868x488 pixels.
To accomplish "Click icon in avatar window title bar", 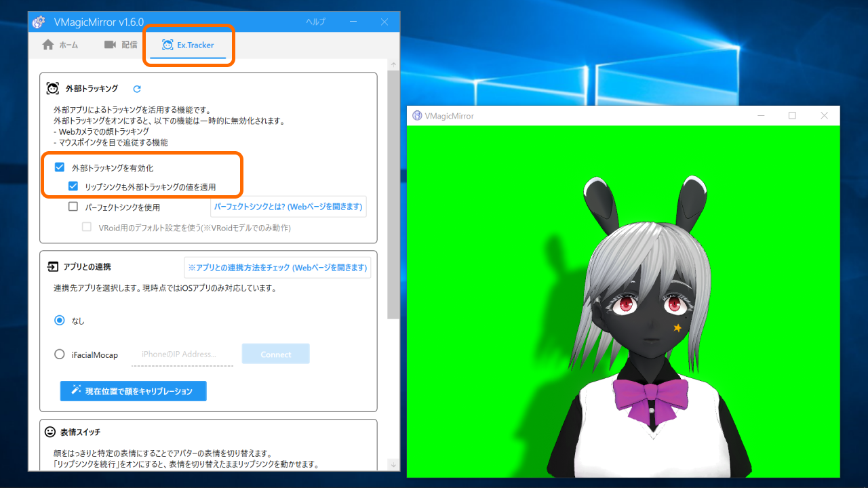I will 417,116.
